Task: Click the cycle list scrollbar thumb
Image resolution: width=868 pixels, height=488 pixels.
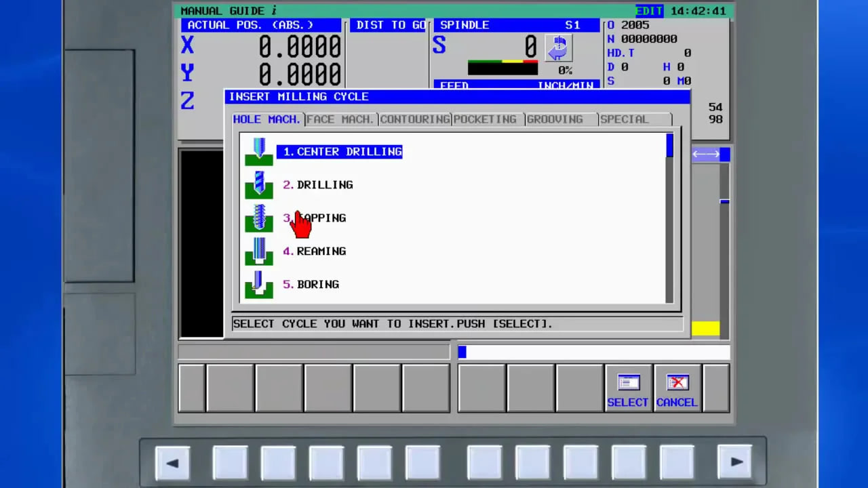Action: click(670, 146)
